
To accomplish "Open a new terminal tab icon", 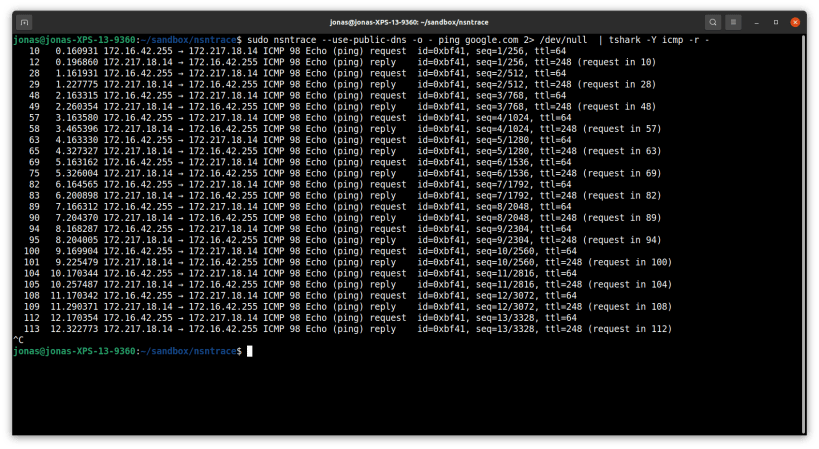I will (x=24, y=22).
